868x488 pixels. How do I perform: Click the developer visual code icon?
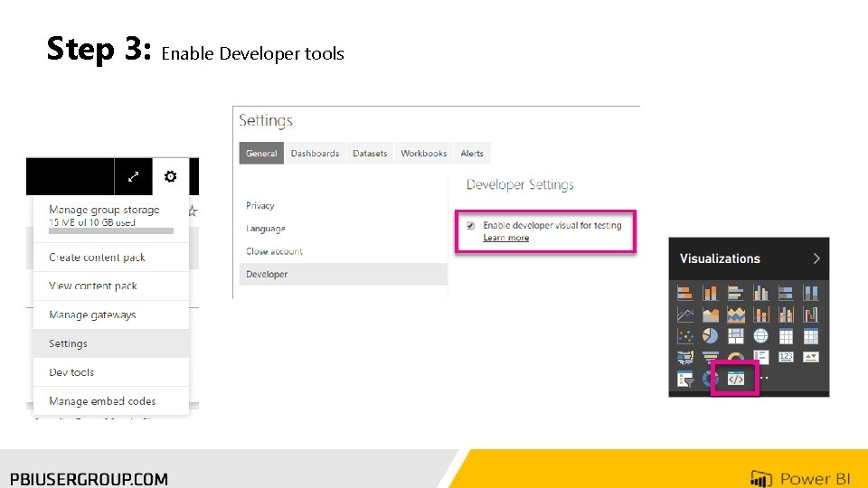coord(736,379)
